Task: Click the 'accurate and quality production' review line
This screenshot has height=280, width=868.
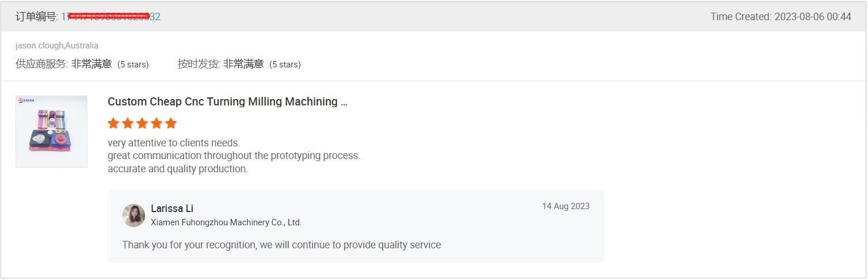Action: (x=178, y=169)
